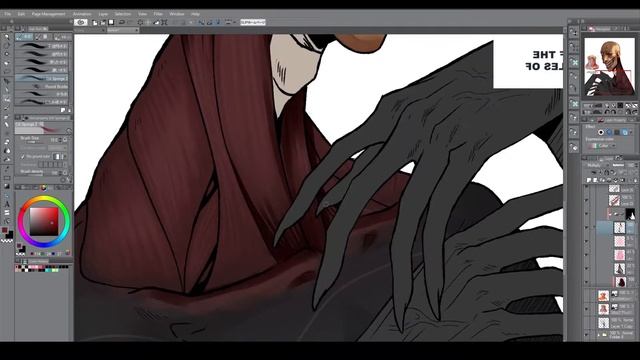Click the tone effect icon in Layer Property

coord(609,132)
